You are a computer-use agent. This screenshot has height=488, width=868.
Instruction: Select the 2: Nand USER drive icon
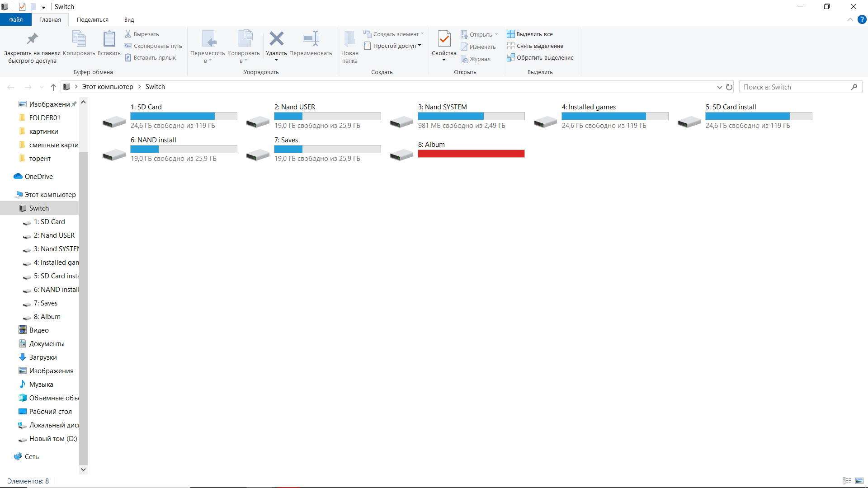(258, 122)
